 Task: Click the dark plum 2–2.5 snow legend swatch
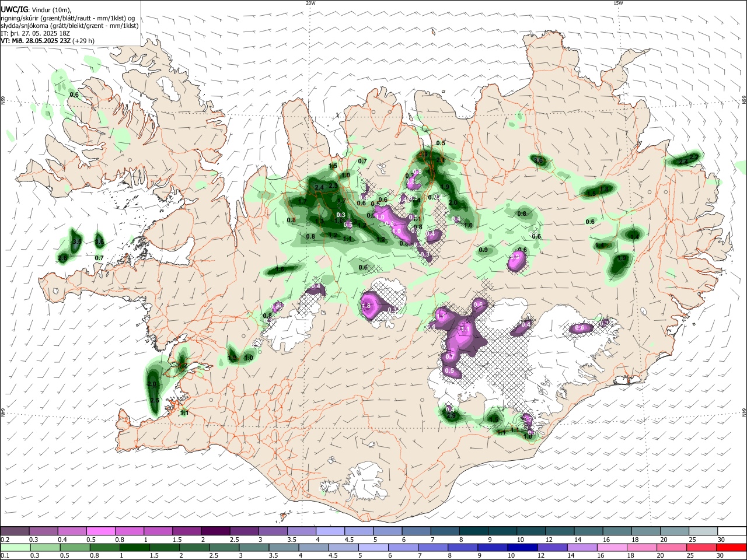click(x=215, y=531)
